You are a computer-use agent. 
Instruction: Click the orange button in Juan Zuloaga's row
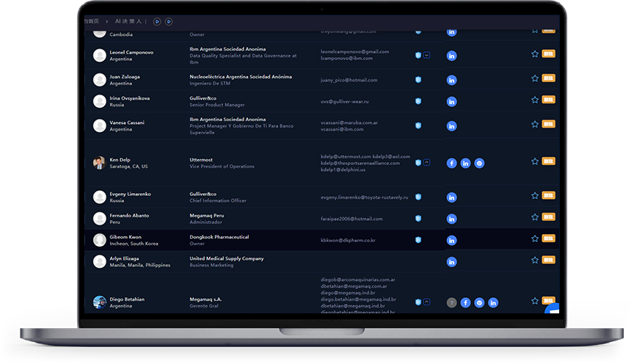548,78
